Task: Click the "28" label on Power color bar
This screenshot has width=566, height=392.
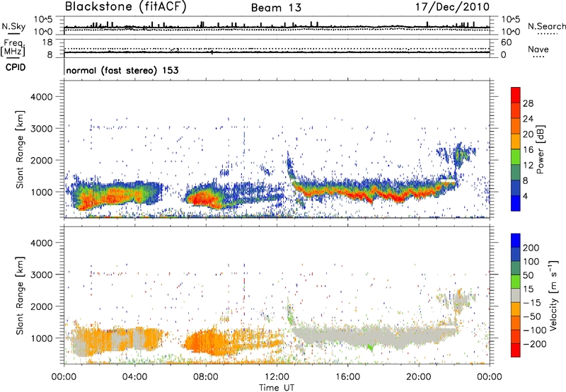Action: [x=528, y=103]
